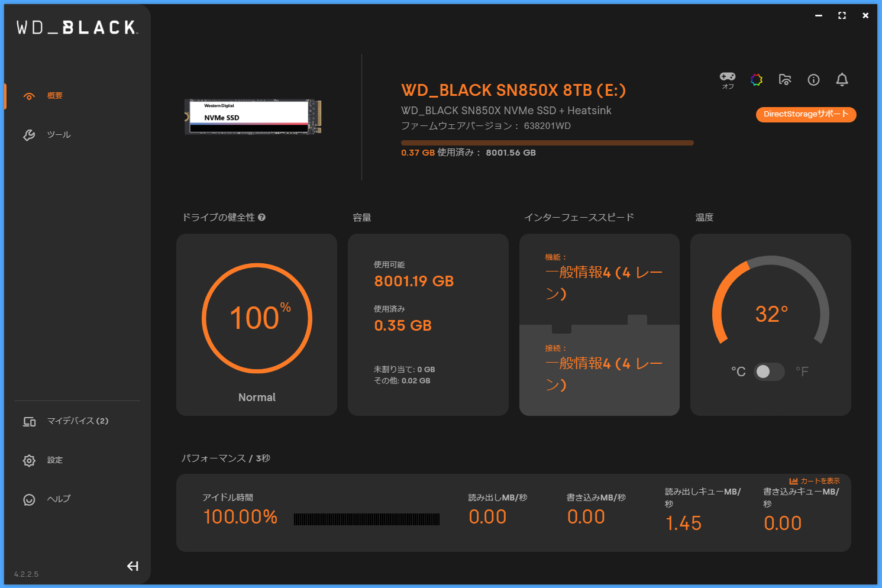The height and width of the screenshot is (588, 882).
Task: Click the drive usage capacity bar
Action: (547, 143)
